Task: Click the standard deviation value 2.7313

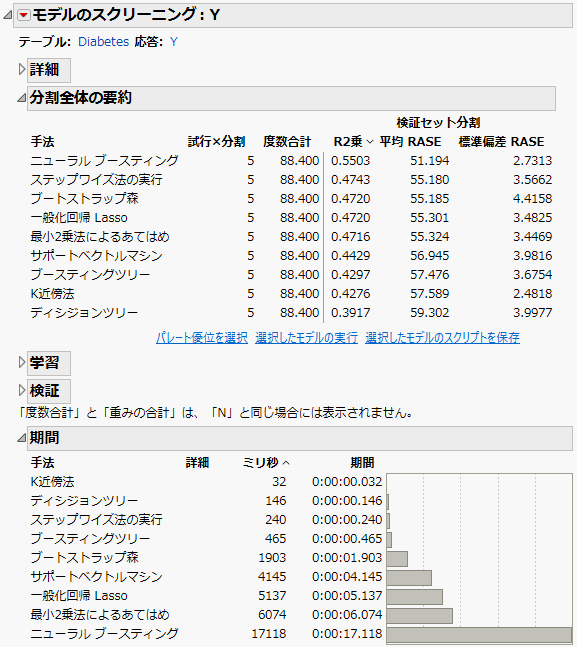Action: pyautogui.click(x=532, y=161)
